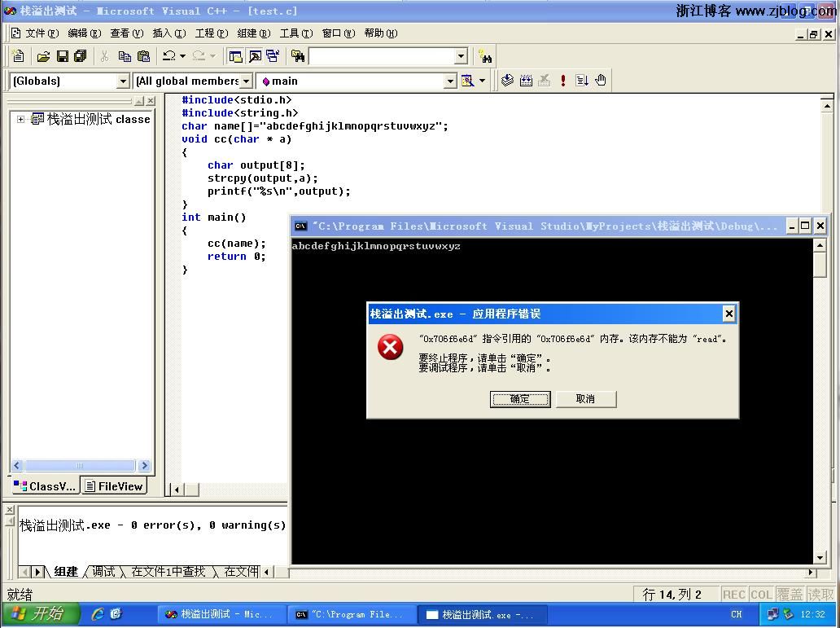Open the 文件(F) menu
This screenshot has height=628, width=840.
(x=42, y=33)
